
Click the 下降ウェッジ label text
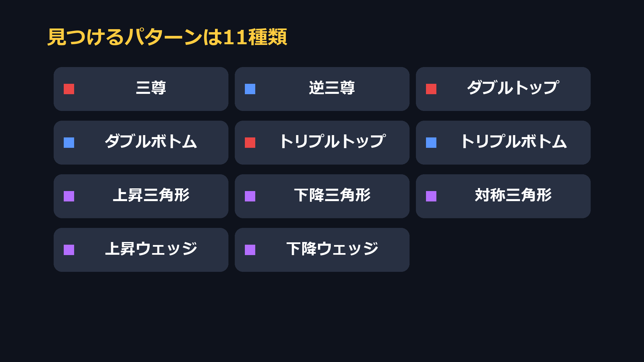[x=332, y=249]
